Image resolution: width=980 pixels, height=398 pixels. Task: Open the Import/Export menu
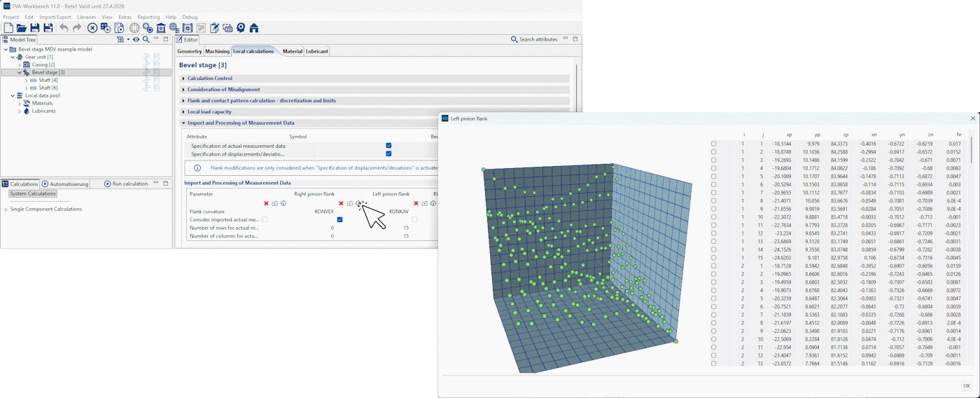pos(55,17)
